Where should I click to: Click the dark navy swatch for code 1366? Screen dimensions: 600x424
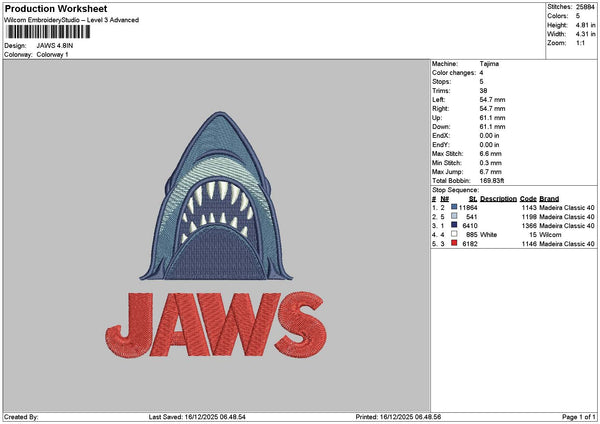pyautogui.click(x=455, y=225)
